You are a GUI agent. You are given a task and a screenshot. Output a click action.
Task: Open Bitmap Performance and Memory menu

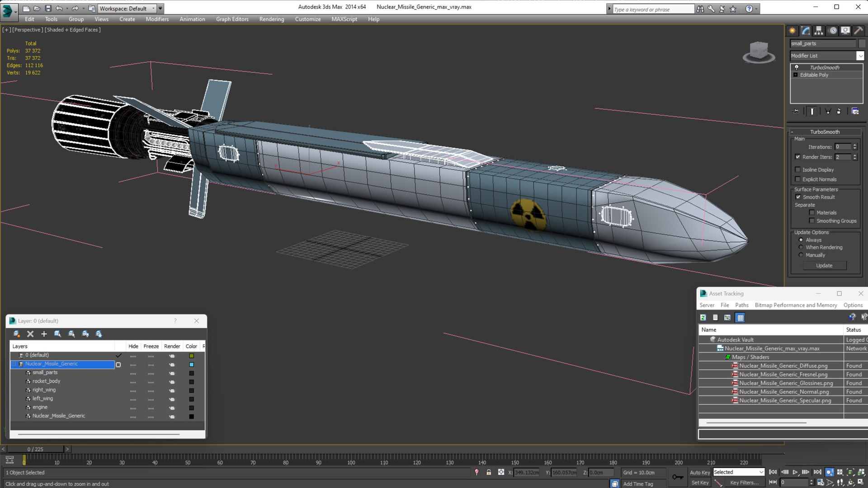click(796, 305)
